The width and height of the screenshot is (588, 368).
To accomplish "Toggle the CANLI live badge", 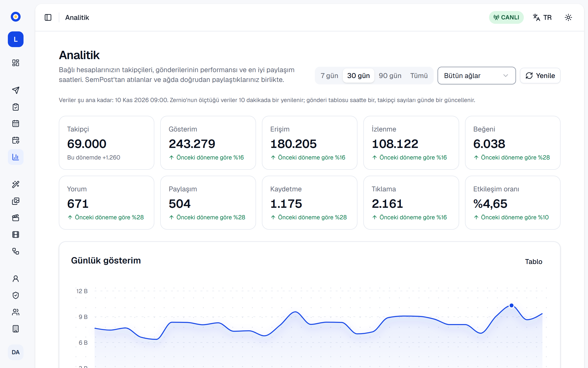I will pyautogui.click(x=506, y=17).
